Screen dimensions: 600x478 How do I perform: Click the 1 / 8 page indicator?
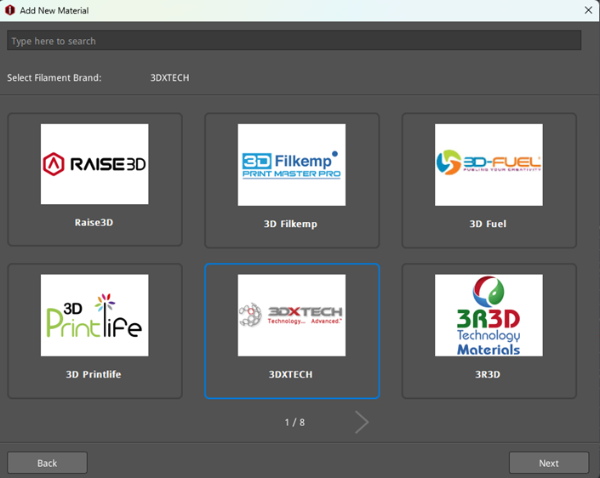294,422
